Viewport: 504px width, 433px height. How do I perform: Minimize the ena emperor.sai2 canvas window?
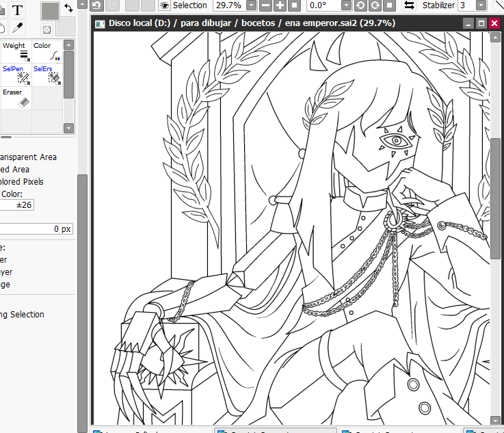(468, 23)
